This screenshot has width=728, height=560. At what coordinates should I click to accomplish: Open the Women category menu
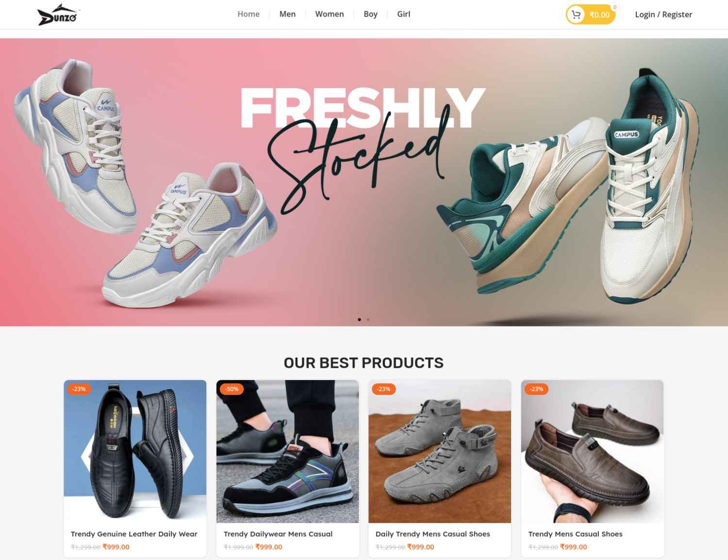(x=330, y=14)
